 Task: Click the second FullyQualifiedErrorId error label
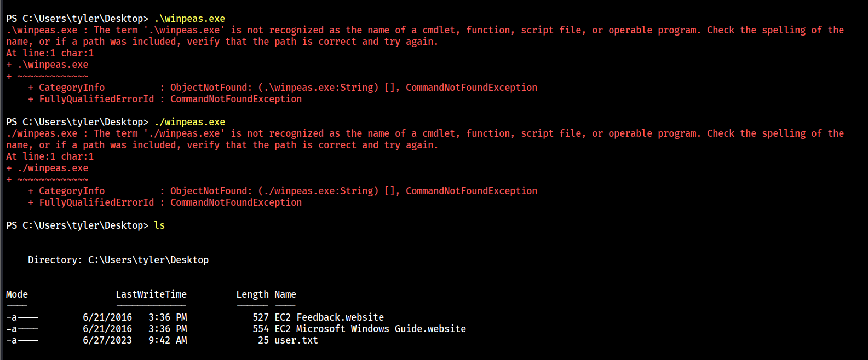pyautogui.click(x=96, y=202)
